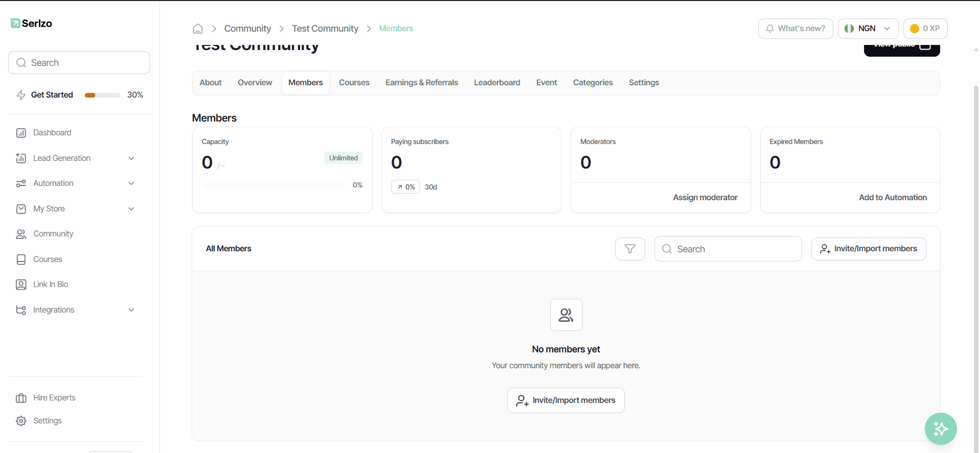This screenshot has width=980, height=453.
Task: Click the Unlimited capacity badge
Action: (x=343, y=158)
